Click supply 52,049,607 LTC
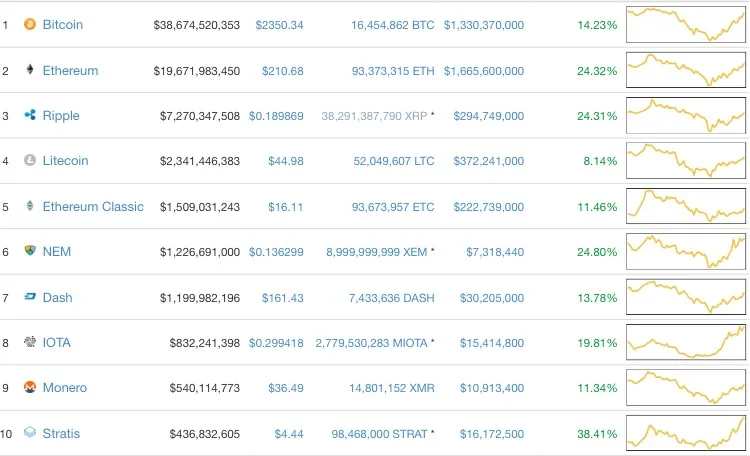The width and height of the screenshot is (750, 456). 394,161
